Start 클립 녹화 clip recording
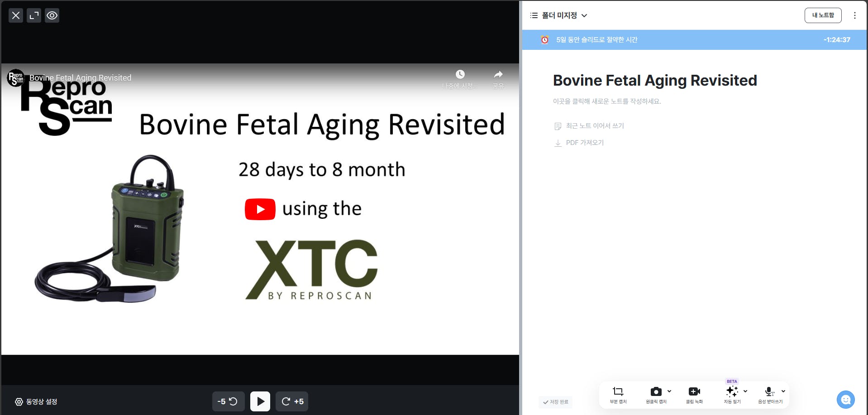The height and width of the screenshot is (415, 868). 694,395
